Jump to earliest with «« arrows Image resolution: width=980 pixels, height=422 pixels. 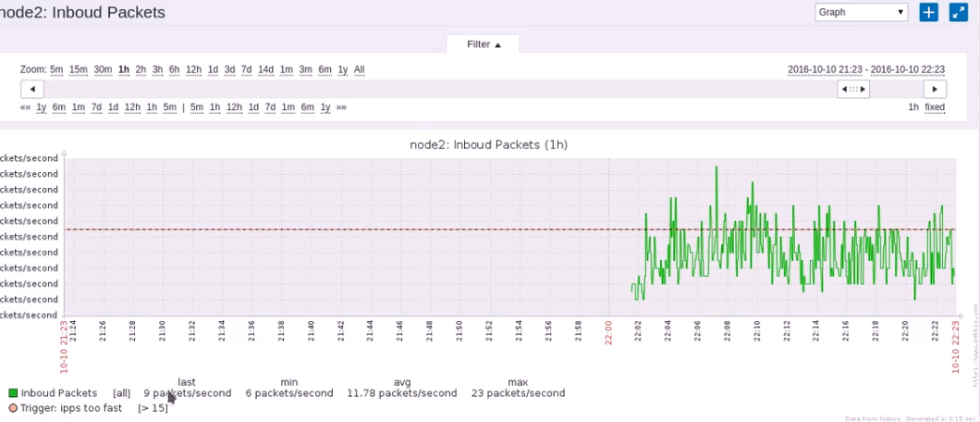click(x=25, y=107)
